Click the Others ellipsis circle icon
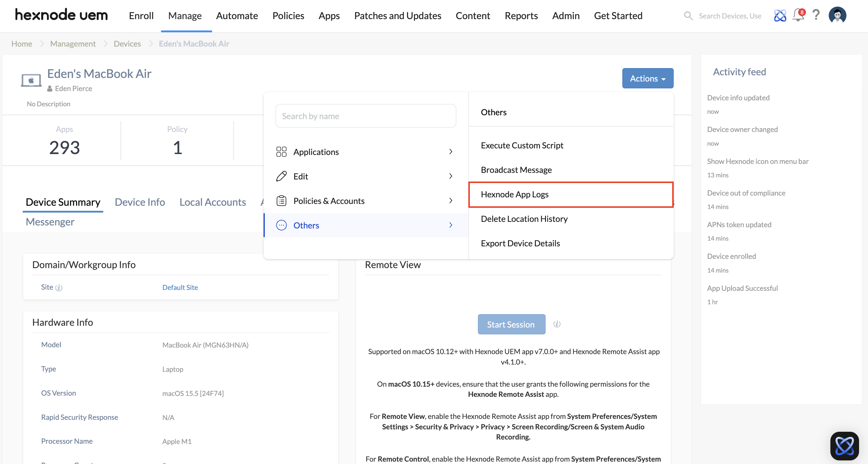This screenshot has height=464, width=868. (x=281, y=225)
